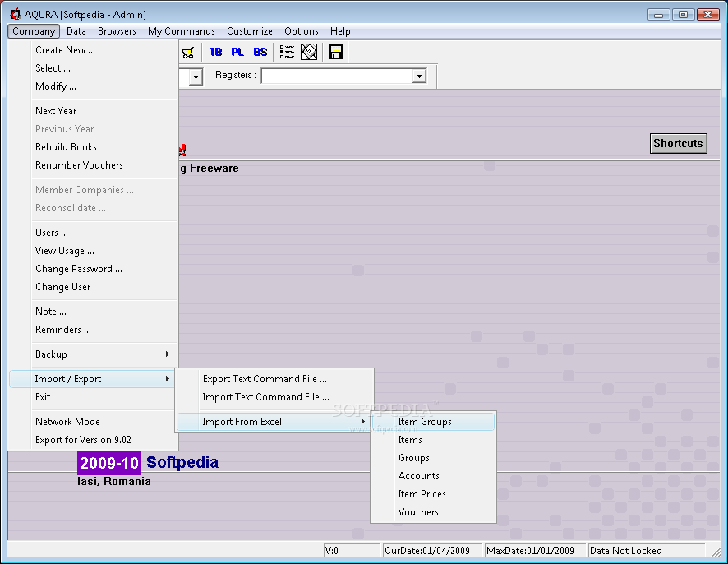This screenshot has width=728, height=564.
Task: Click the Registers input field
Action: point(338,76)
